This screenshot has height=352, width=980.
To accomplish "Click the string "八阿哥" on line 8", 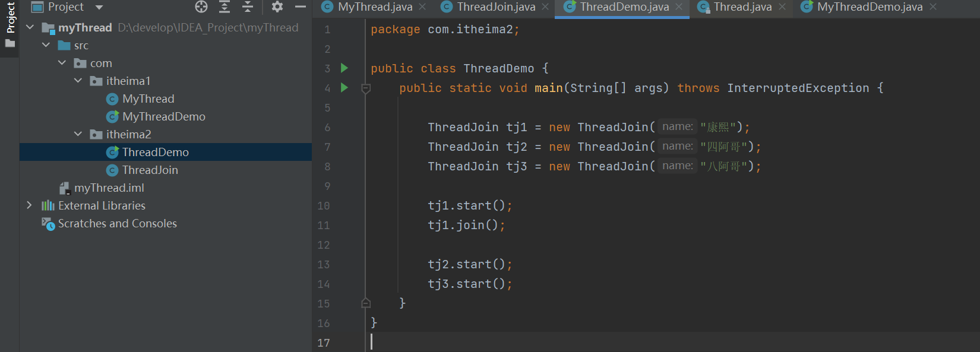I will coord(724,166).
